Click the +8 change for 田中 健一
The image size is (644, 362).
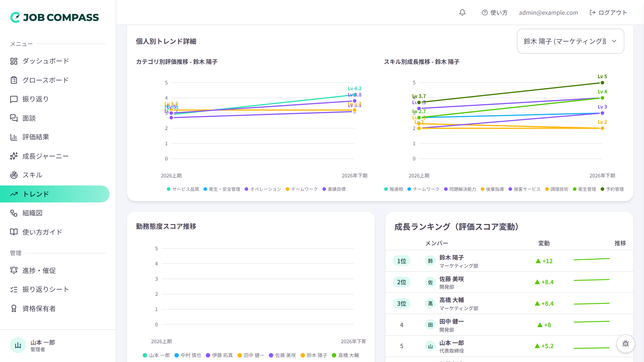pyautogui.click(x=544, y=325)
